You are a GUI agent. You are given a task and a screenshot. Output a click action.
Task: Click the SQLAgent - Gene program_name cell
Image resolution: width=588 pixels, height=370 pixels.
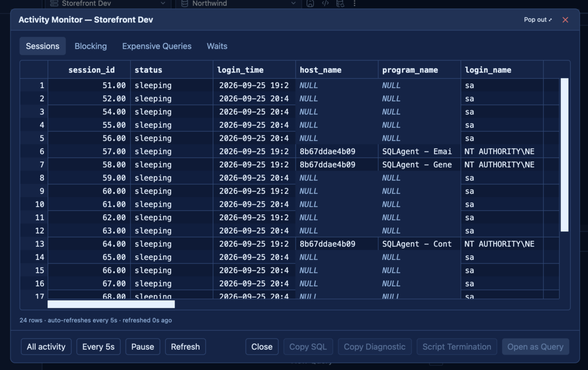click(x=419, y=165)
